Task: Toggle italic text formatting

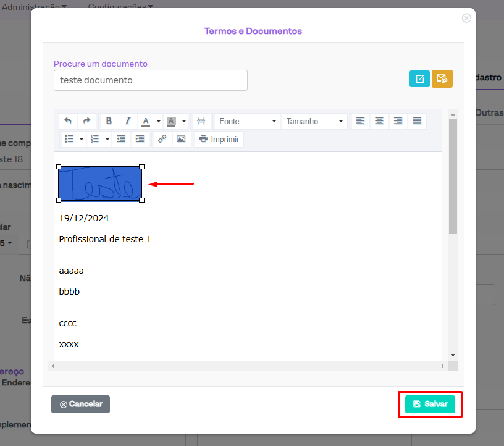Action: [128, 121]
